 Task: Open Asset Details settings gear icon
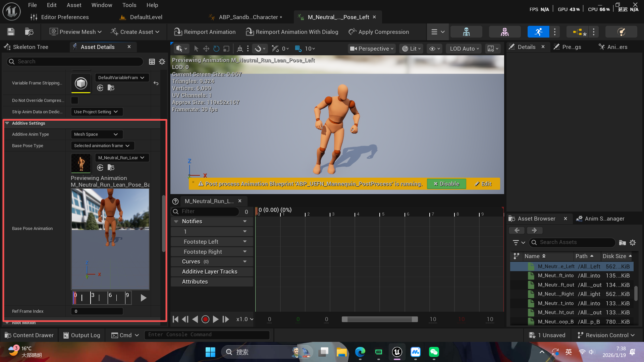pos(162,62)
